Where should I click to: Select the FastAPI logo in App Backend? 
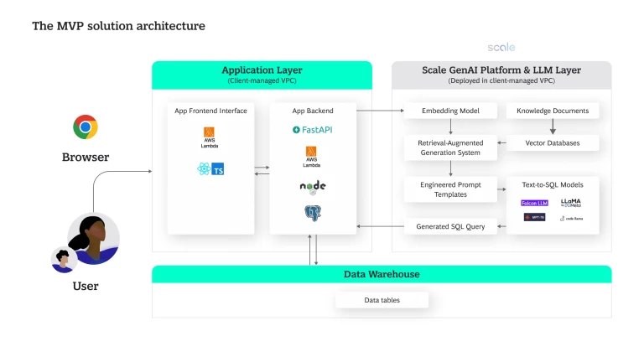click(313, 130)
